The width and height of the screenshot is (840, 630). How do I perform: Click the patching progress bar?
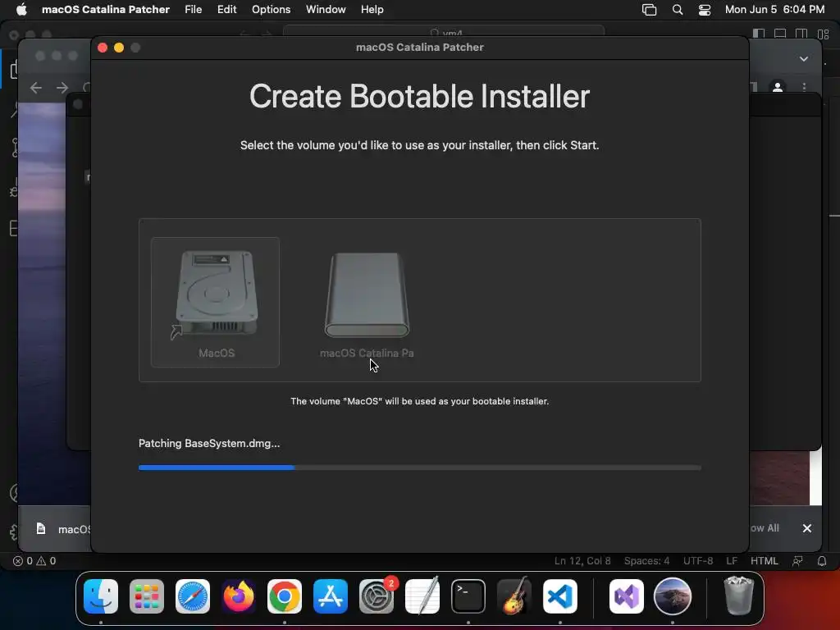click(419, 468)
